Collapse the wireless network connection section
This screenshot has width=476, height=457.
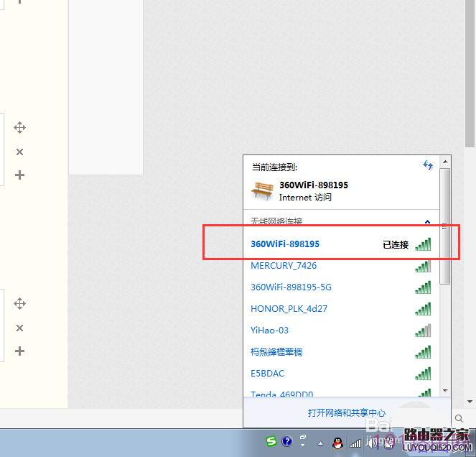427,221
